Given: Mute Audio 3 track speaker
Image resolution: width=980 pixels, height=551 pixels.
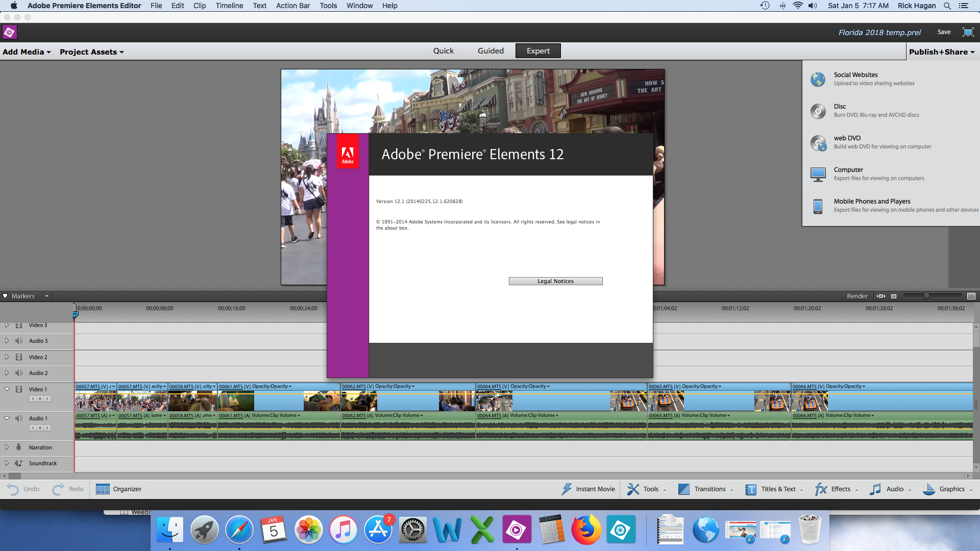Looking at the screenshot, I should pos(19,341).
